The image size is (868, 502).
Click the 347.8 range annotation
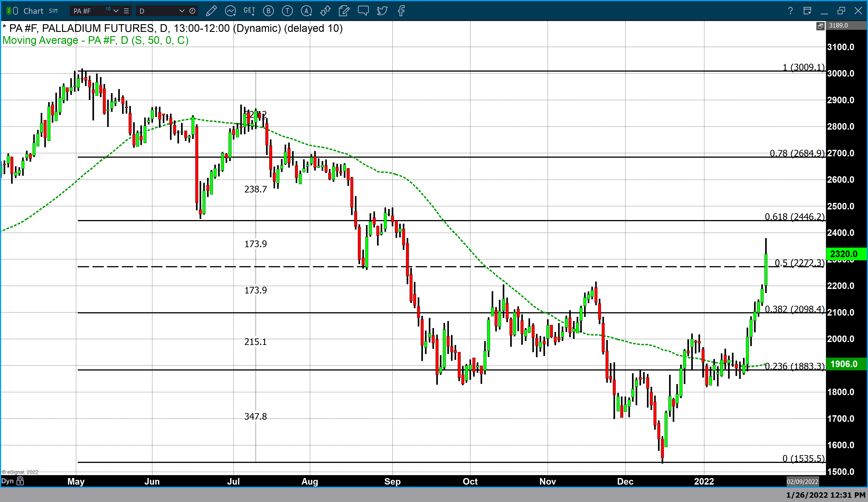pyautogui.click(x=256, y=416)
